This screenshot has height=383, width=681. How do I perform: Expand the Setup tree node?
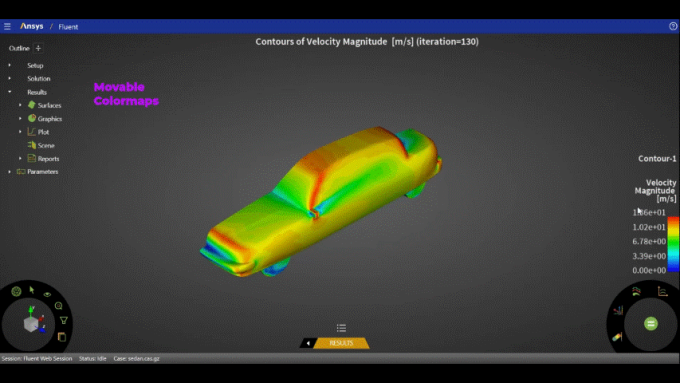coord(10,65)
